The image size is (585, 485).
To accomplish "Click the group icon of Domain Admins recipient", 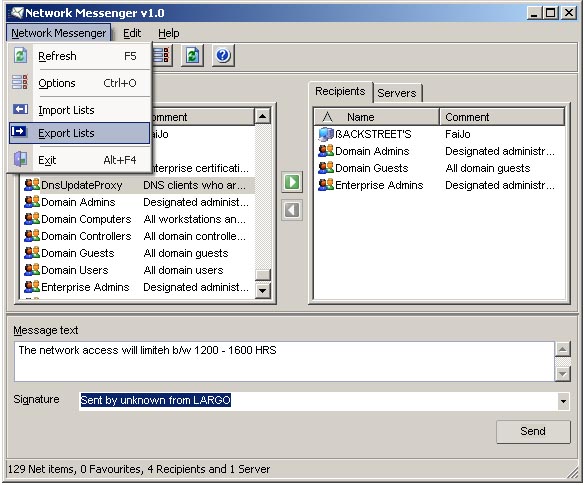I will coord(326,151).
